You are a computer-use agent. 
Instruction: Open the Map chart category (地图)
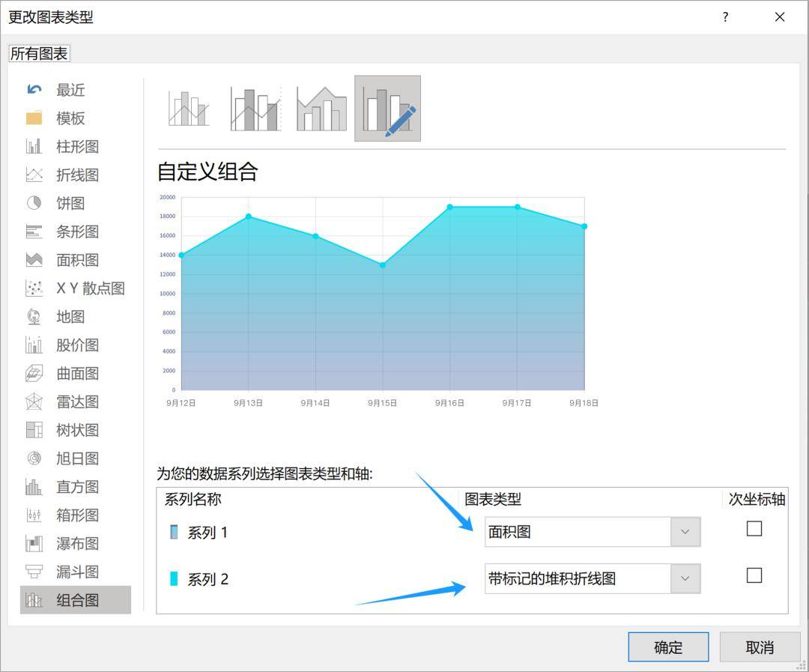pyautogui.click(x=70, y=317)
